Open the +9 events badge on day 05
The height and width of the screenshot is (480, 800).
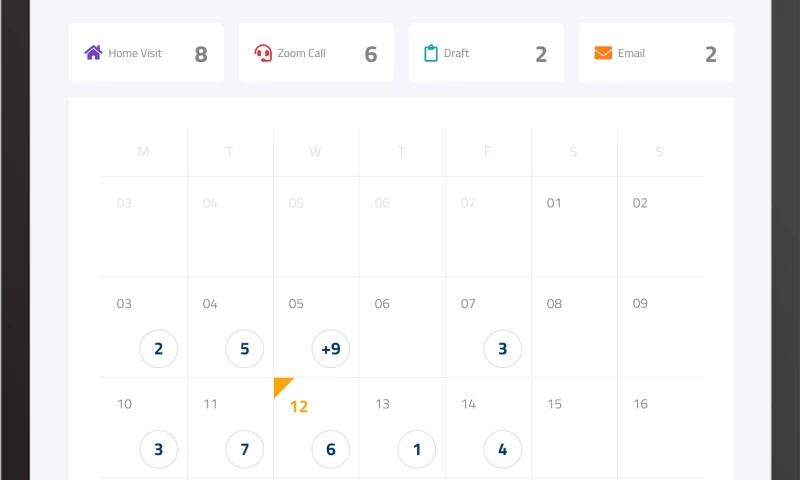(331, 349)
